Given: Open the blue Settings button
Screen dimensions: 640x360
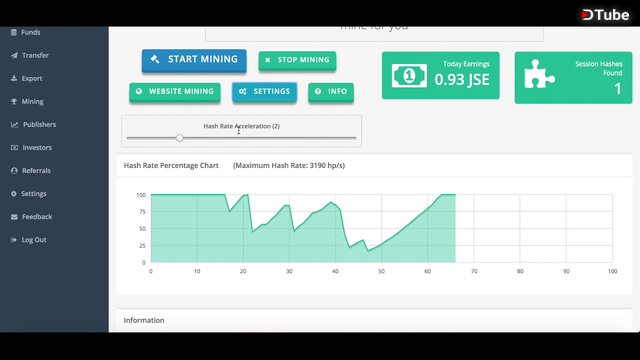Looking at the screenshot, I should tap(264, 91).
